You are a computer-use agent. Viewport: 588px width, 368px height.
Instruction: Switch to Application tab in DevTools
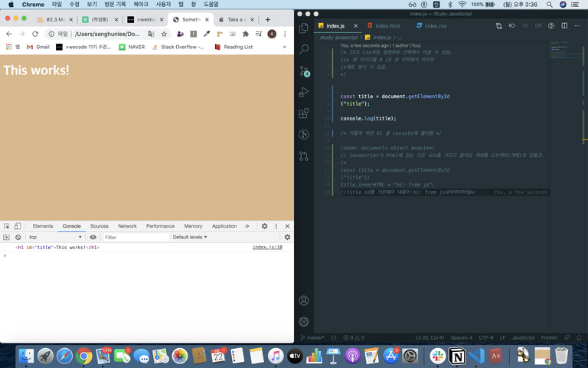click(x=224, y=226)
